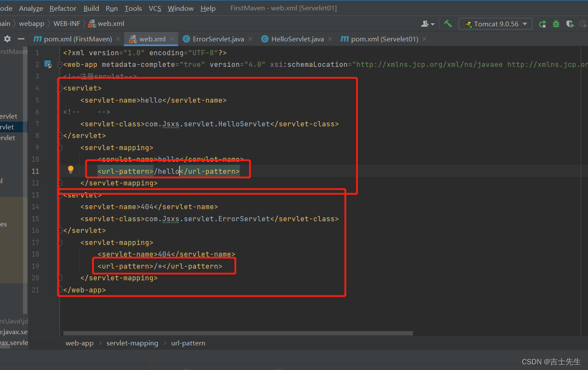
Task: Close the pom.xml (FirstMaven) tab
Action: click(x=118, y=39)
